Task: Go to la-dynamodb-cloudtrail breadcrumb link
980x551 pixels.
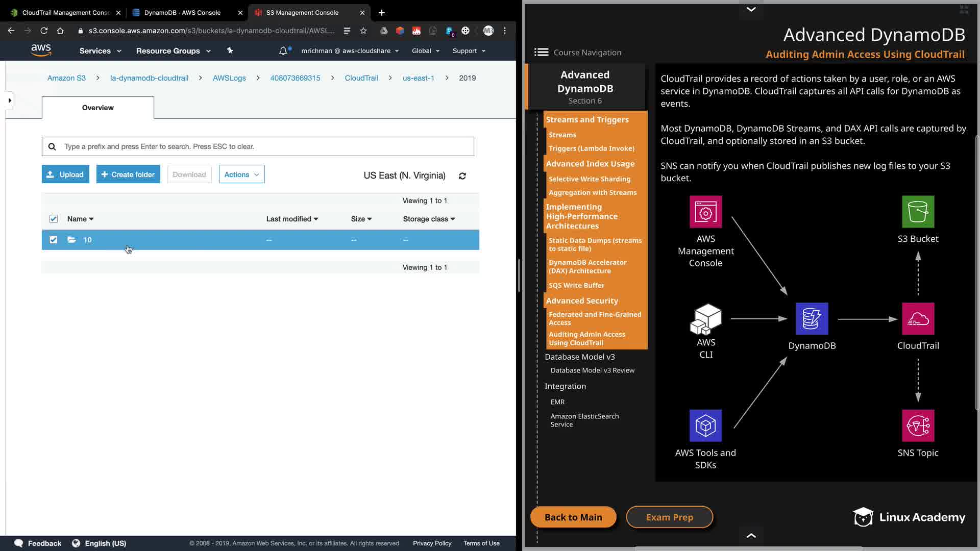Action: pyautogui.click(x=149, y=78)
